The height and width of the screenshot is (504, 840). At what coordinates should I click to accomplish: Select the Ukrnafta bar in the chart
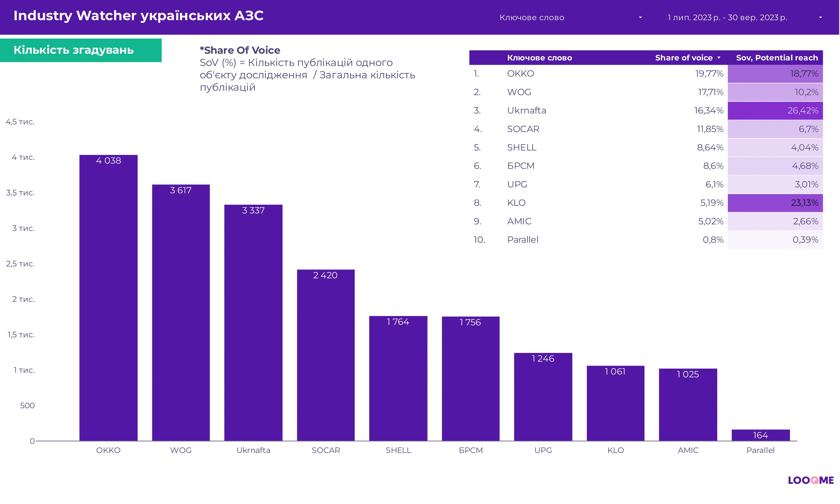pyautogui.click(x=253, y=323)
